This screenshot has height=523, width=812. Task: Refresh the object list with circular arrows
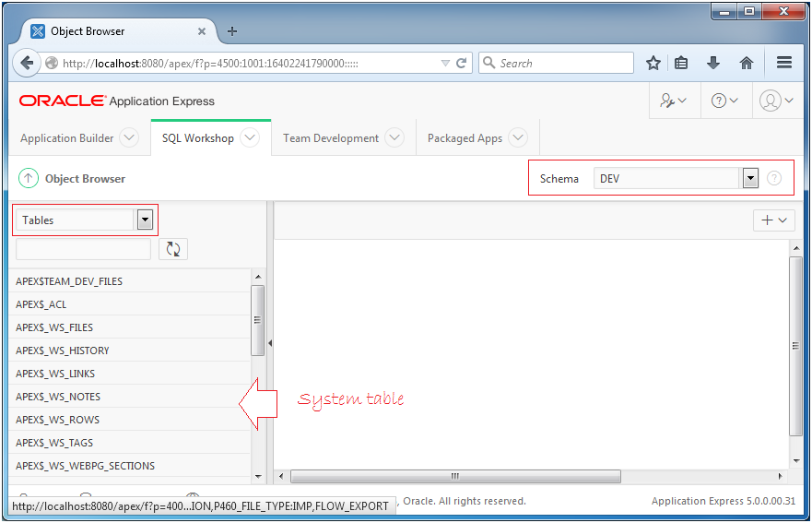point(173,249)
